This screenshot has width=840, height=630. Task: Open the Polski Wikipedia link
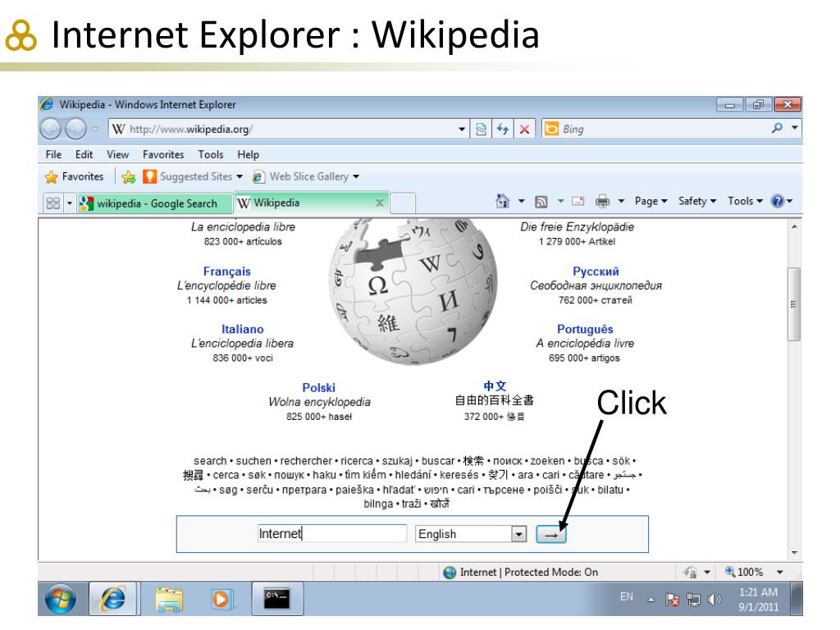point(319,388)
